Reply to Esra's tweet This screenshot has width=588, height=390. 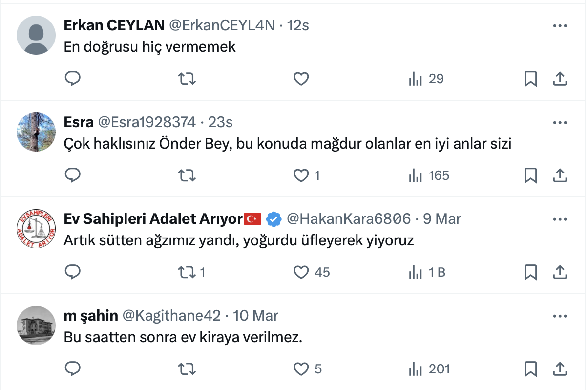coord(72,175)
